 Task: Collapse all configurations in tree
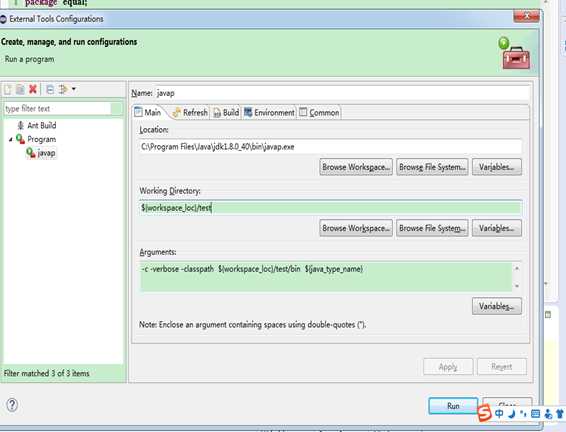coord(50,89)
